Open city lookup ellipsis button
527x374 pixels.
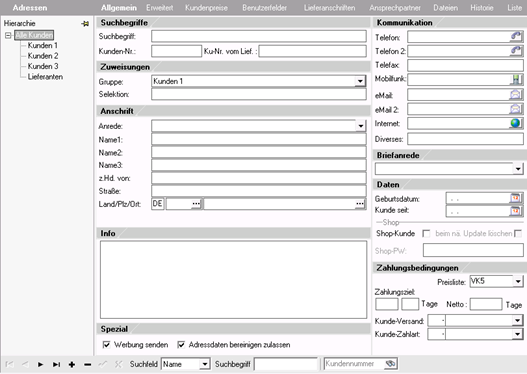(x=360, y=204)
